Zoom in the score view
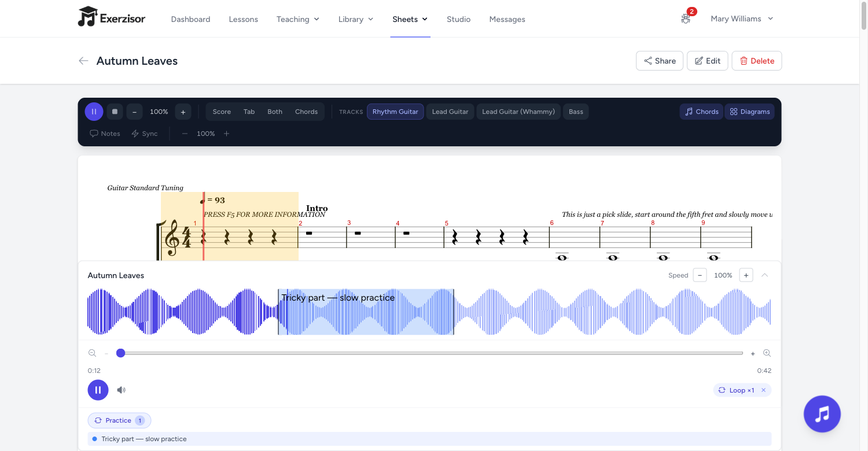 [227, 134]
